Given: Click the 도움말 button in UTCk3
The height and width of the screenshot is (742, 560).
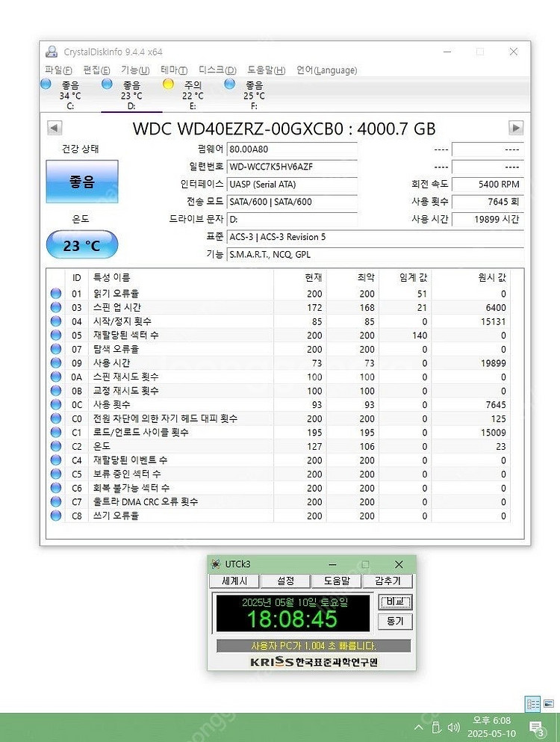Looking at the screenshot, I should (x=336, y=581).
